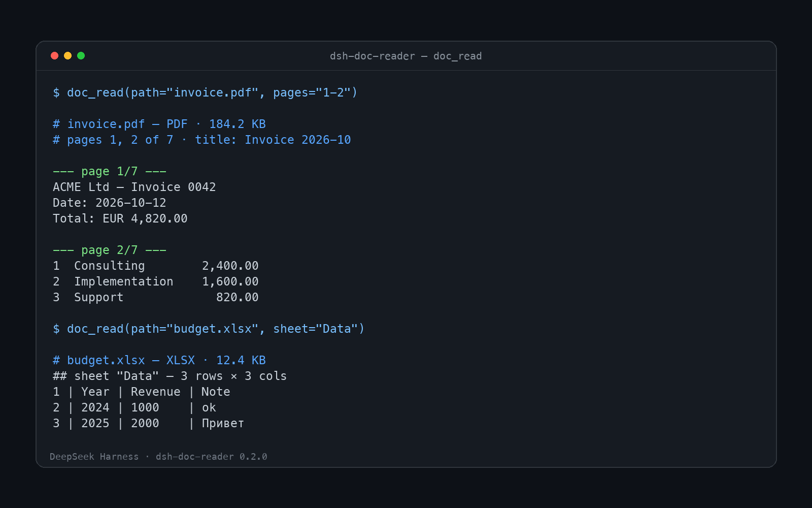Click the '--- page 2/7 ---' separator
This screenshot has width=812, height=508.
click(110, 250)
